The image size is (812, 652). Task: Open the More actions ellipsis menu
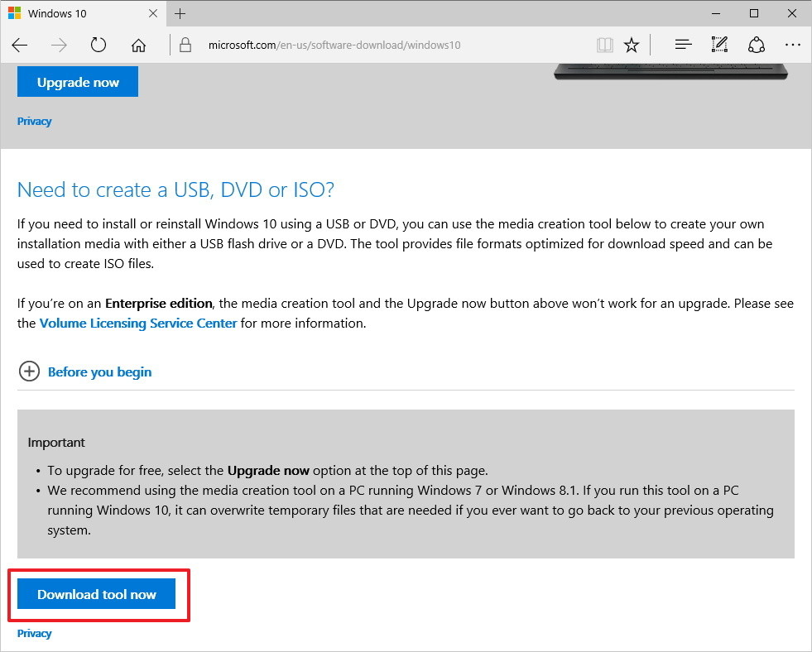pyautogui.click(x=793, y=45)
